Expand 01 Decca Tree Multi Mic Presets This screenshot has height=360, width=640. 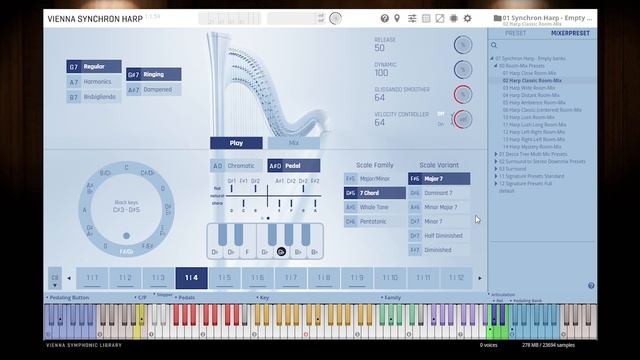(x=496, y=154)
